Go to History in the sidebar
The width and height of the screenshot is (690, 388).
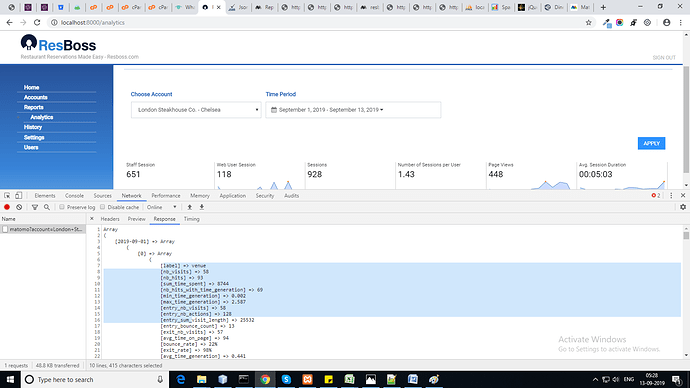coord(33,127)
